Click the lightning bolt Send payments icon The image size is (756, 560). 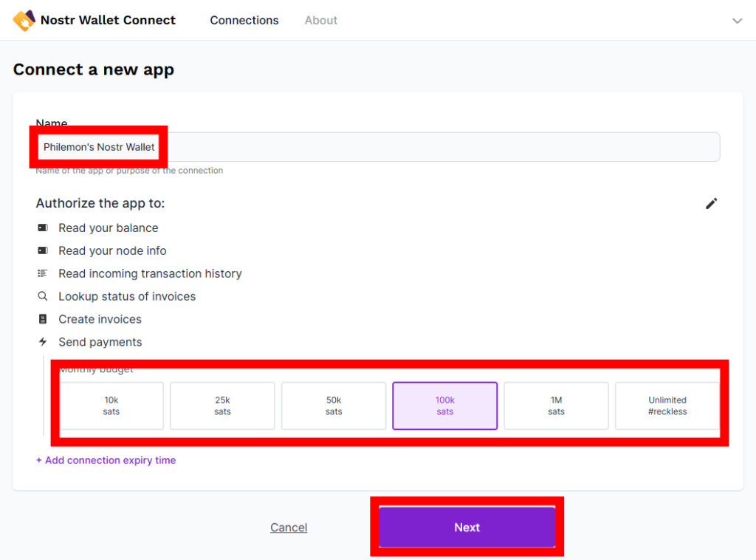(43, 341)
